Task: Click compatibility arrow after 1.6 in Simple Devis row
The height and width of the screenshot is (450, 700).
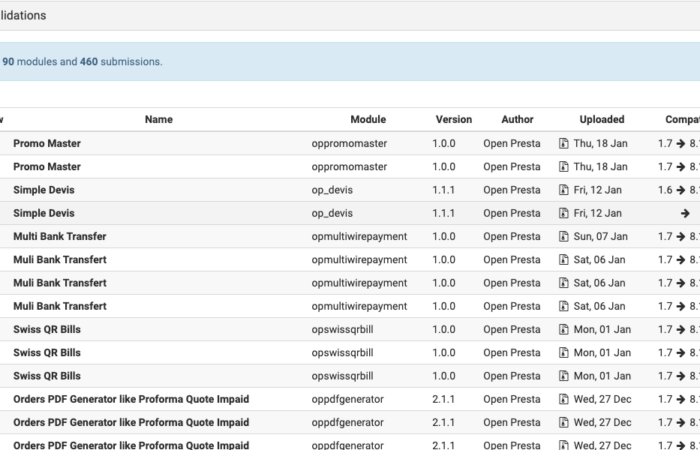Action: coord(680,190)
